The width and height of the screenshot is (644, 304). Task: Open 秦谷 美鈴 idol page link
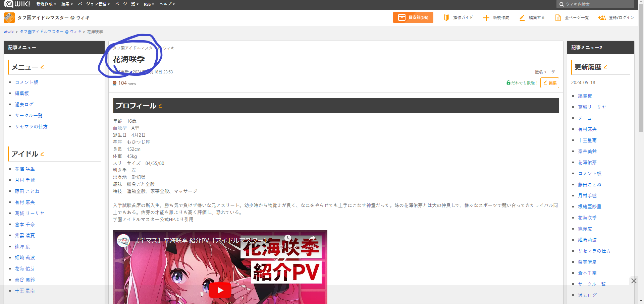coord(25,280)
